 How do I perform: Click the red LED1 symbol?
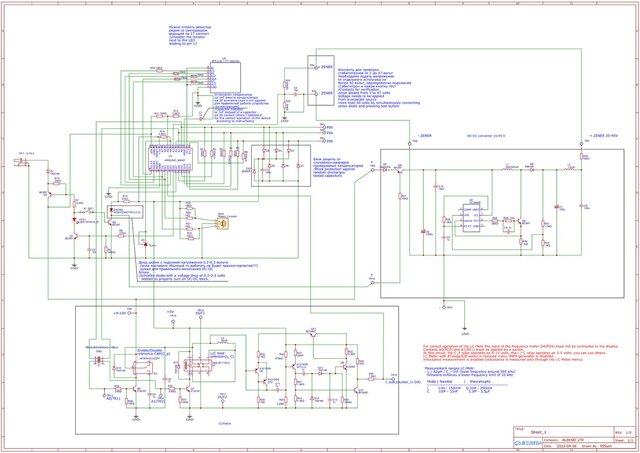point(74,220)
